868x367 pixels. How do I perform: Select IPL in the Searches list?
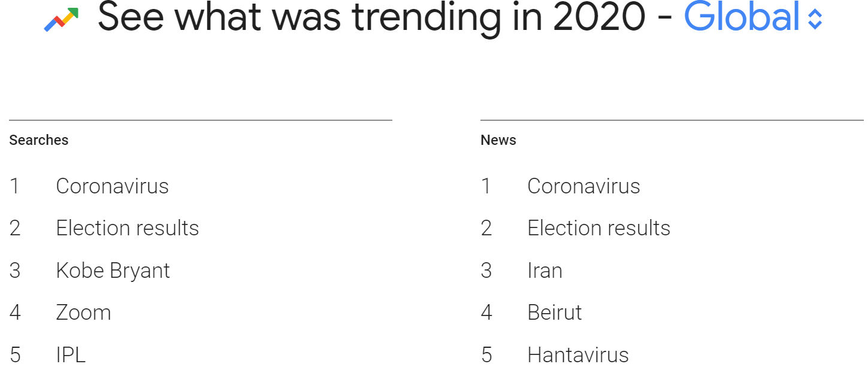pos(71,354)
